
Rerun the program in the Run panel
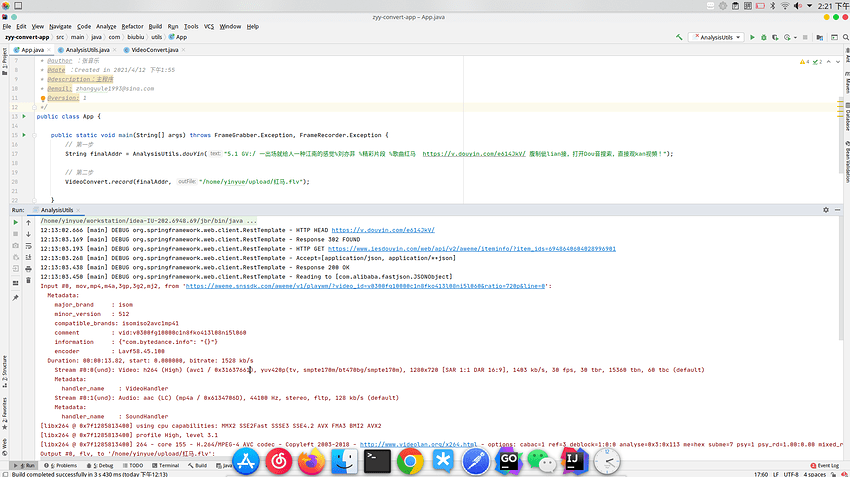pyautogui.click(x=15, y=222)
